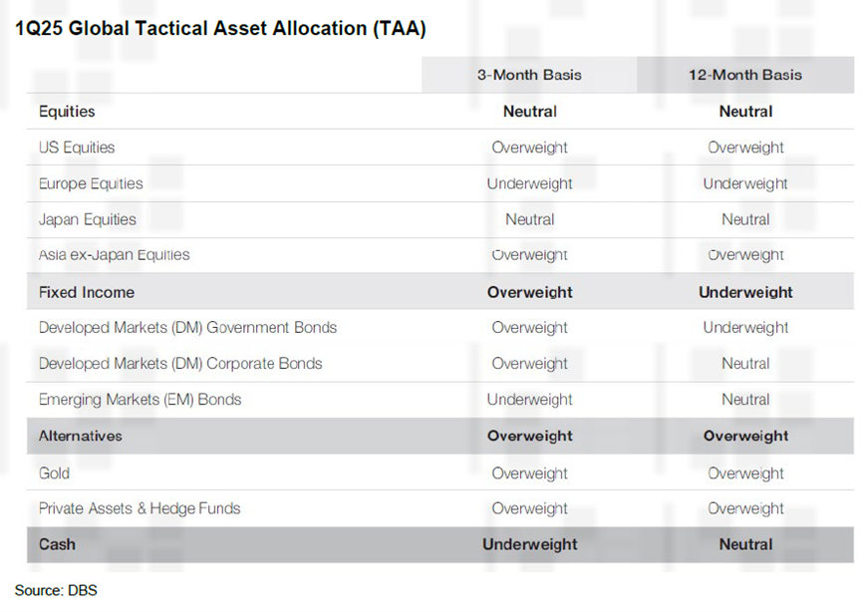The height and width of the screenshot is (612, 868).
Task: Select Alternatives 3-Month "Overweight" value
Action: (530, 436)
